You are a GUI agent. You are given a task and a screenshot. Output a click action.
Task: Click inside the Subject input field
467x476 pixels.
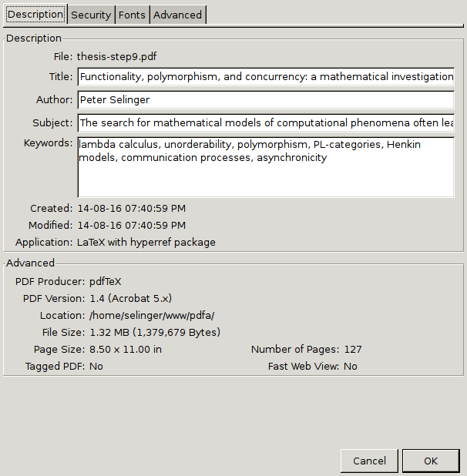(266, 123)
